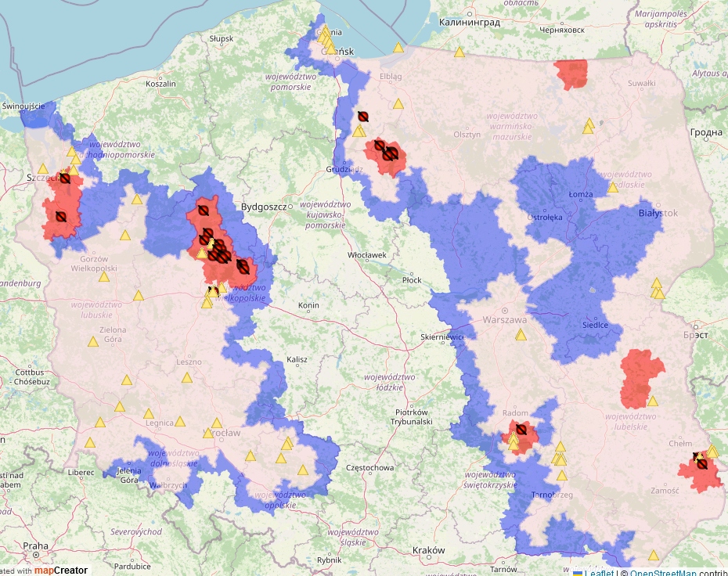
Task: Click yellow triangle south of Kaliningrad border
Action: tap(460, 52)
